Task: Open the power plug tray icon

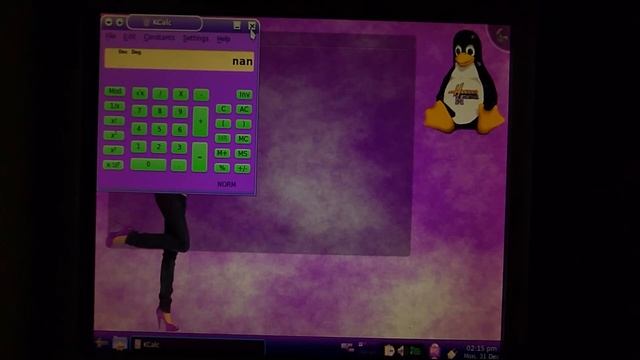Action: [x=452, y=353]
